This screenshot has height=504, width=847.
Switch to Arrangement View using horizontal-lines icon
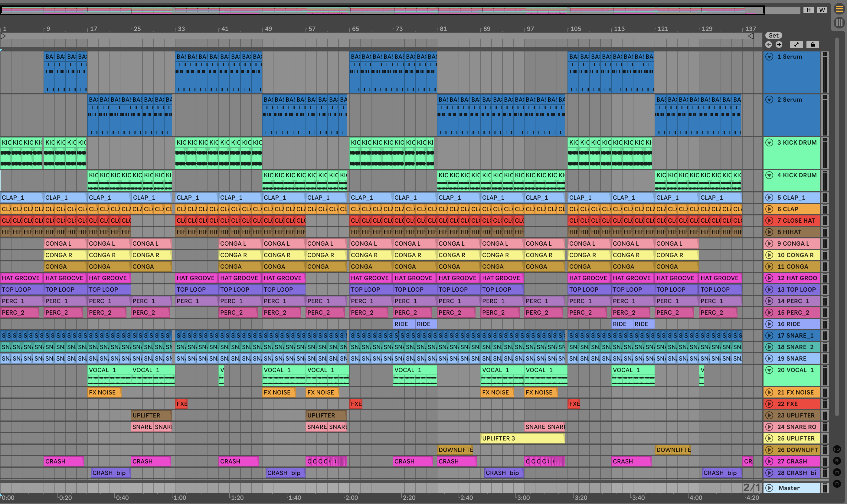(x=839, y=9)
